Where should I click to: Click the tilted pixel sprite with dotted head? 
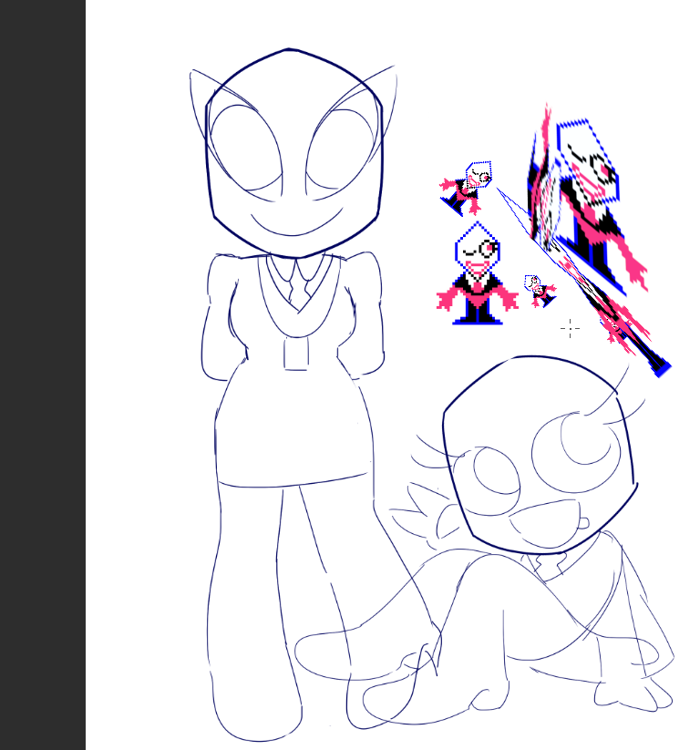pos(466,189)
